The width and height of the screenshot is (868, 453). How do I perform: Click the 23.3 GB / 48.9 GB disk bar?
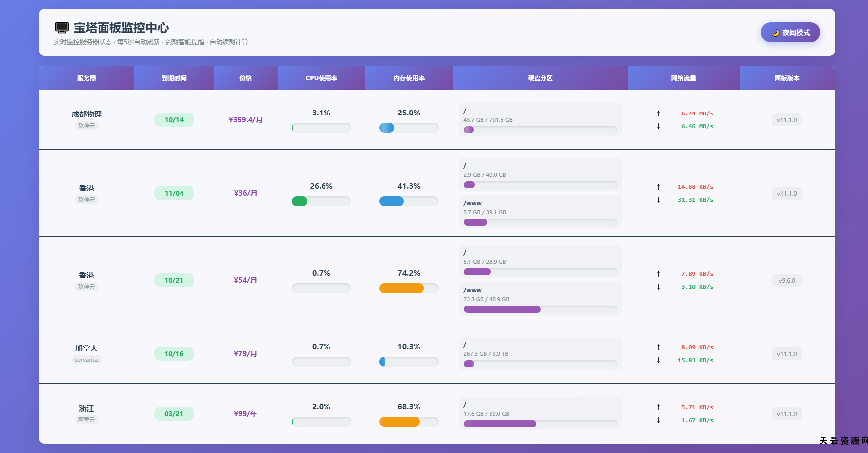tap(540, 309)
